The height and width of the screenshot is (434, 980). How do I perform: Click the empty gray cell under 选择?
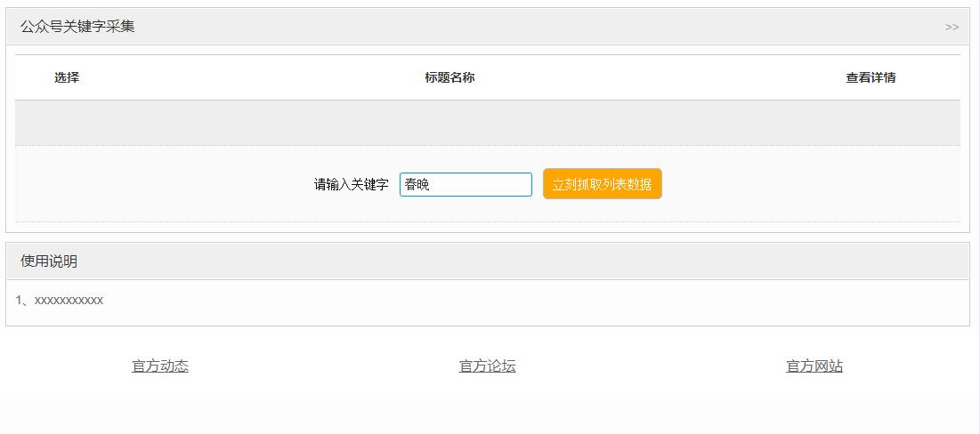(67, 123)
